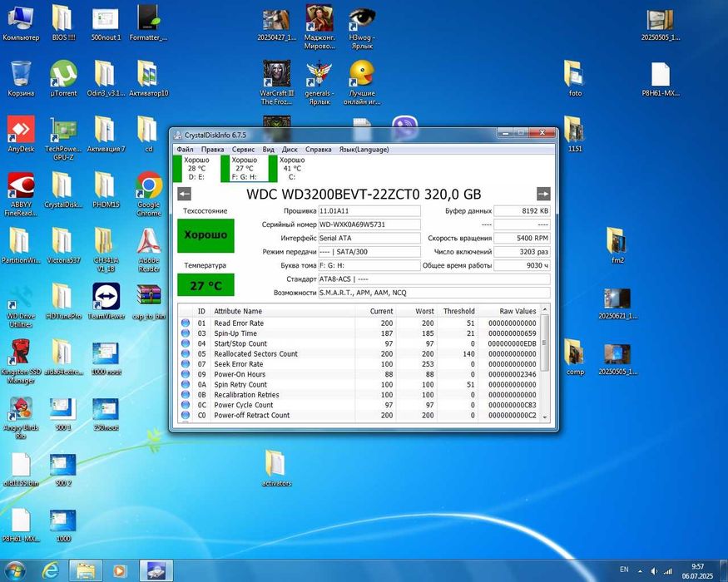
Task: Click the SMART list vertical scrollbar thumb
Action: (x=545, y=343)
